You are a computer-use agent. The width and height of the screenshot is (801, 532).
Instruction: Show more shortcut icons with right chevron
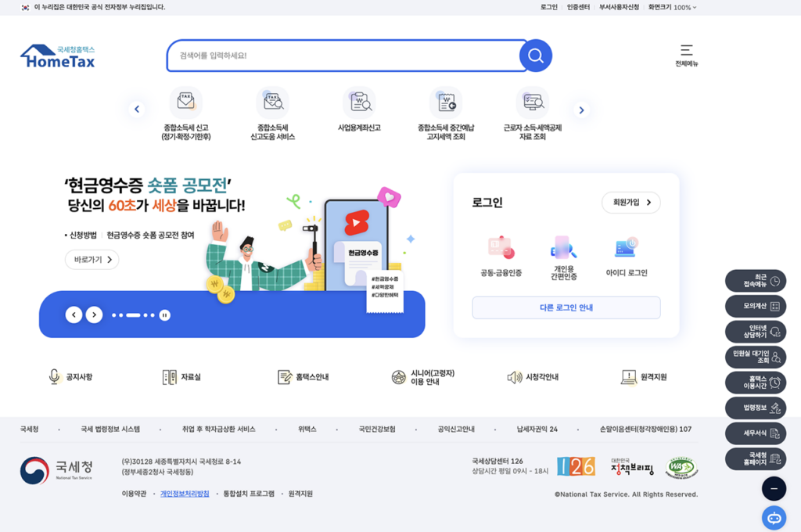(581, 110)
